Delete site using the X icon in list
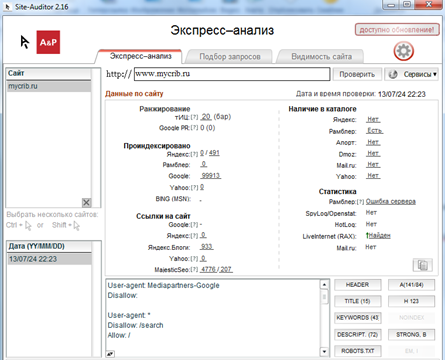The height and width of the screenshot is (360, 445). click(x=86, y=202)
